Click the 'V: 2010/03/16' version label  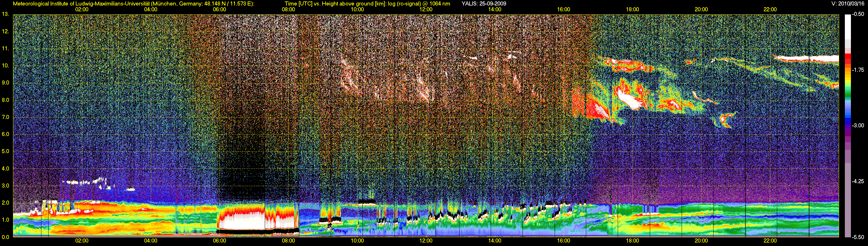click(848, 4)
